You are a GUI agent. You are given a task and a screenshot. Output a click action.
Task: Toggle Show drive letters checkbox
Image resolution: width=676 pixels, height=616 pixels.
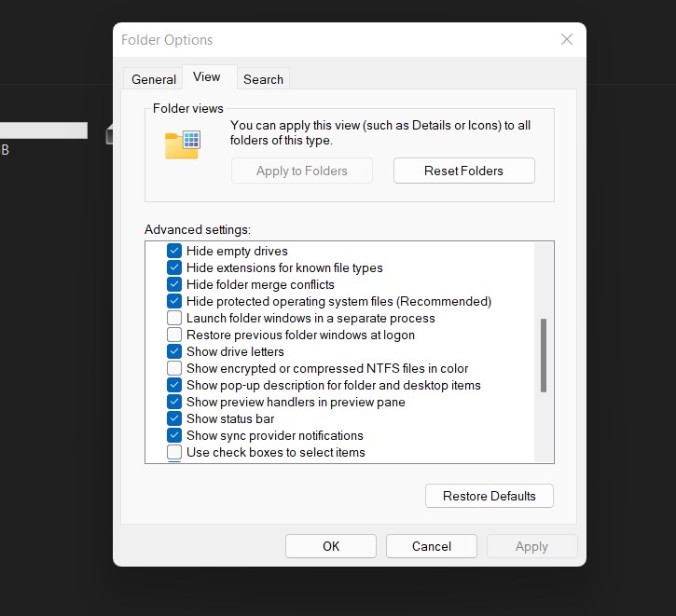[x=174, y=351]
